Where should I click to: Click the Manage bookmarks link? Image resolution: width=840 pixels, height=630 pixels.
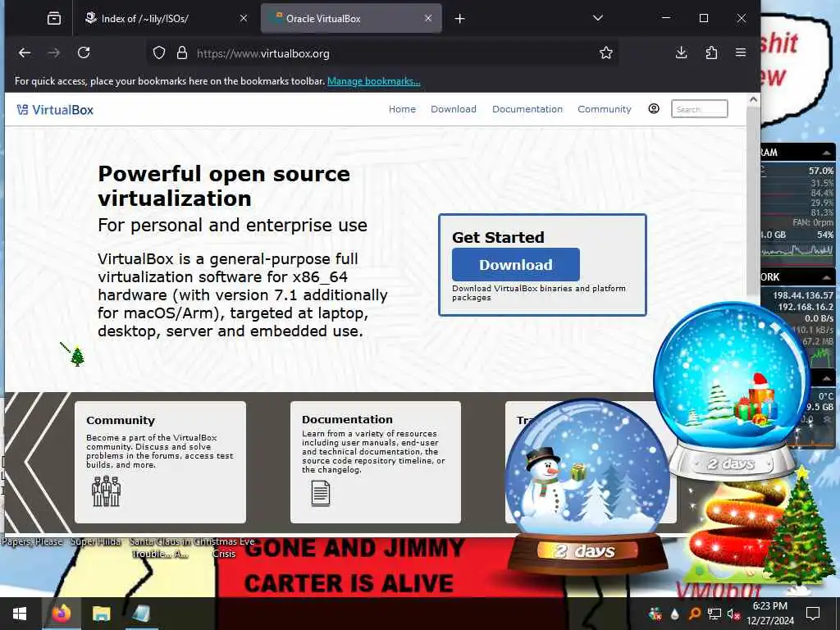coord(374,81)
